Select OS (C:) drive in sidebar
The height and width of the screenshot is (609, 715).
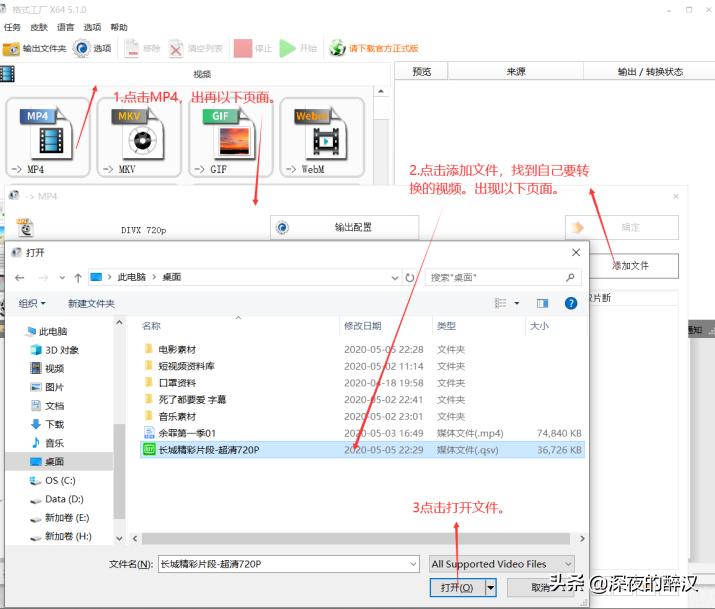tap(52, 480)
